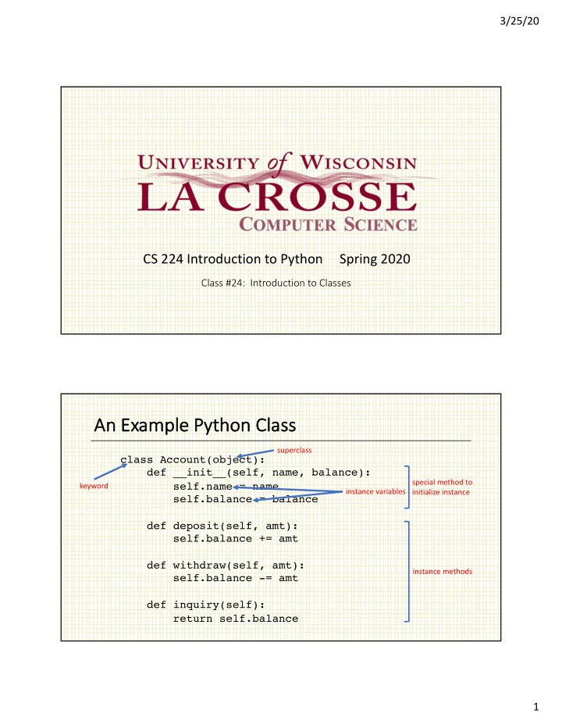Click the 'self.name = name' code line

point(226,486)
